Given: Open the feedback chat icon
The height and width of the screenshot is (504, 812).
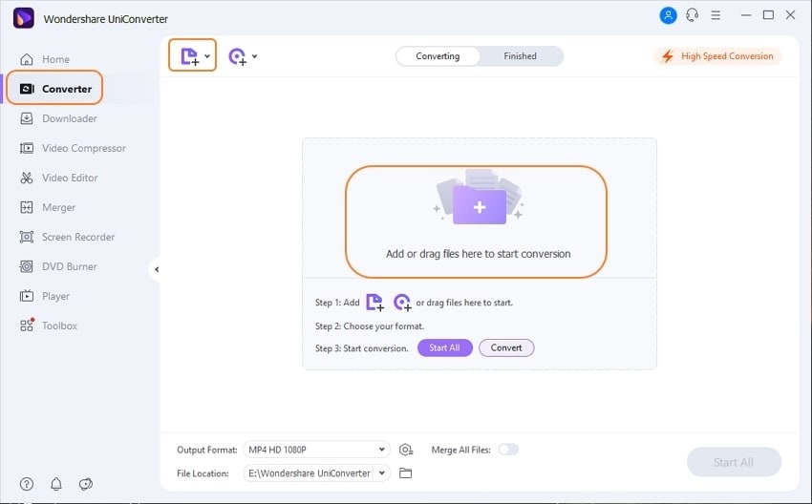Looking at the screenshot, I should coord(85,484).
